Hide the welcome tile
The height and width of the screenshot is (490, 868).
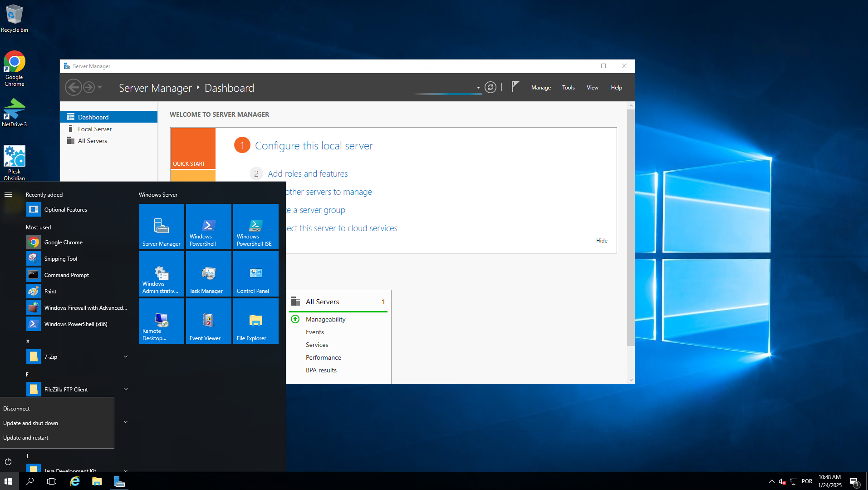(x=602, y=241)
